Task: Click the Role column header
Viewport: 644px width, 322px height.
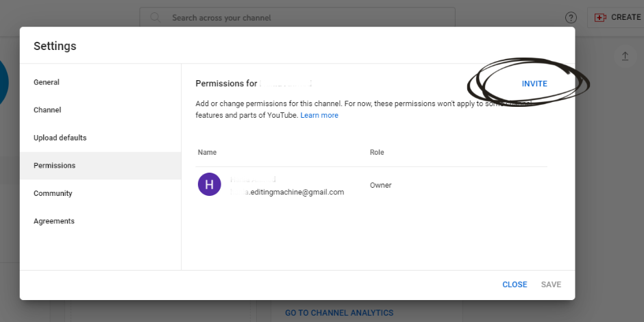Action: [x=377, y=152]
